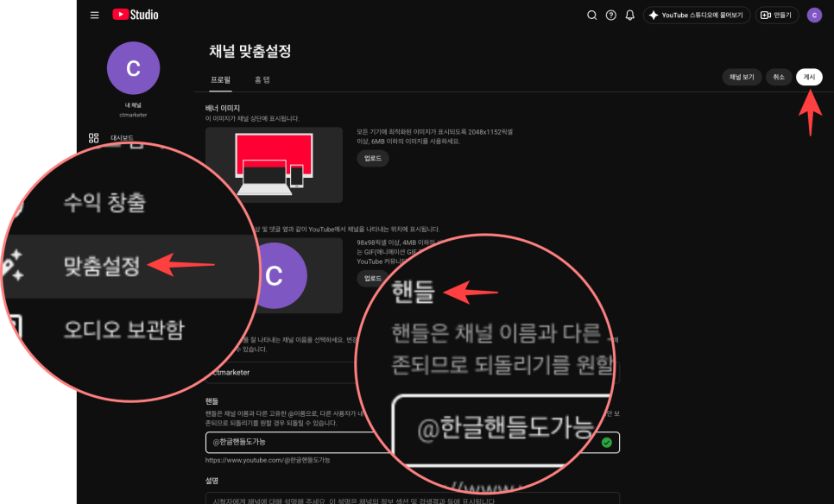Open the hamburger navigation menu
Screen dimensions: 834x504
click(95, 15)
